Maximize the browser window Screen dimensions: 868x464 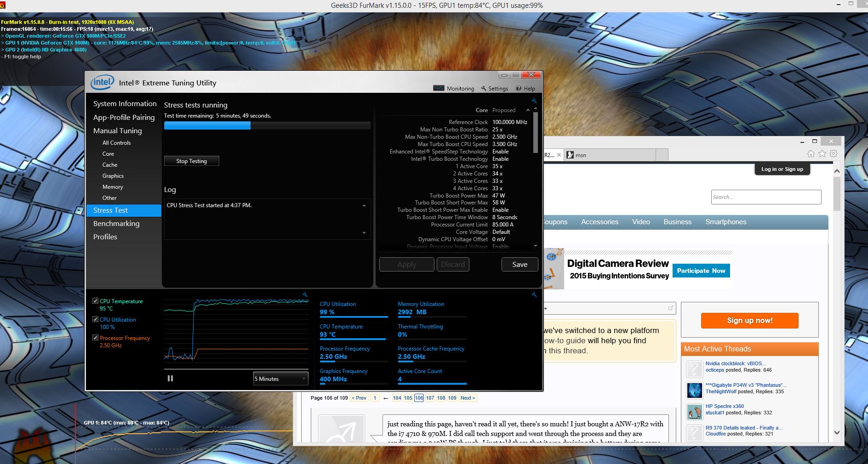click(814, 141)
